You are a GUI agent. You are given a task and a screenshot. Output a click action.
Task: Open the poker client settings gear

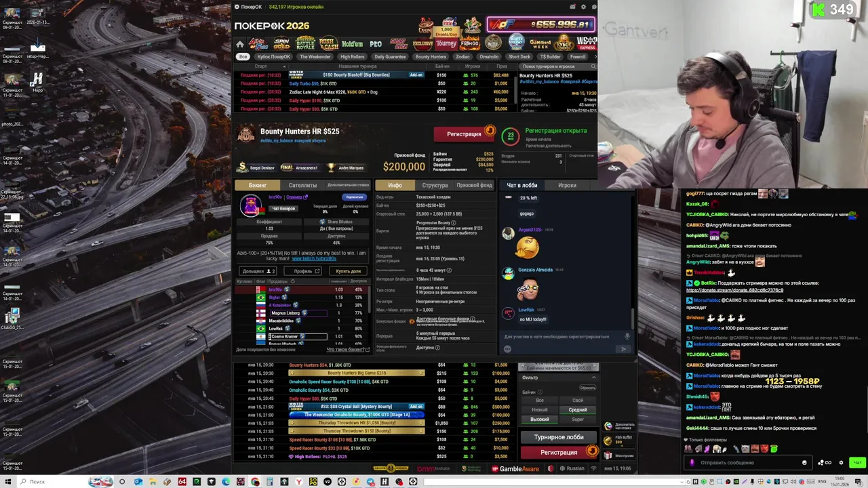[583, 7]
